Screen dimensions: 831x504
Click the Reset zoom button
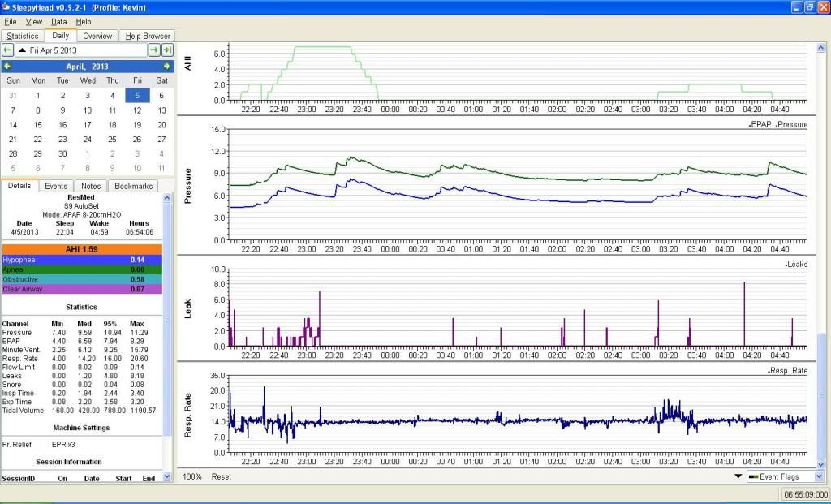[221, 476]
